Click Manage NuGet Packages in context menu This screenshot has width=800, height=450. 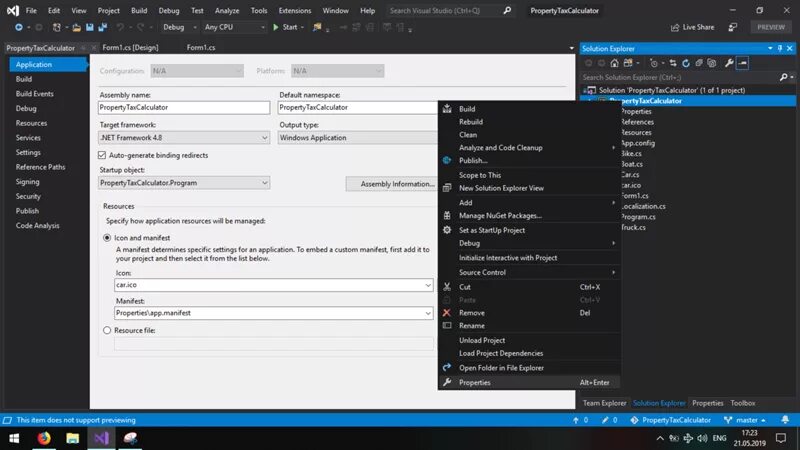[x=500, y=216]
